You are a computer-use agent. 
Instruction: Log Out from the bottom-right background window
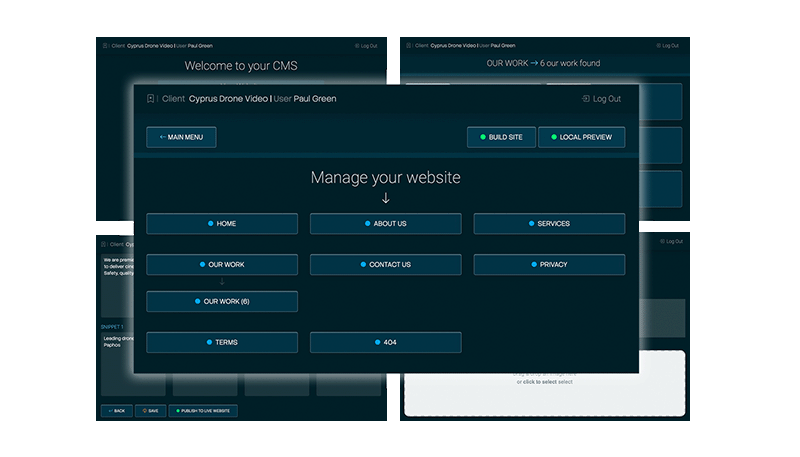671,241
